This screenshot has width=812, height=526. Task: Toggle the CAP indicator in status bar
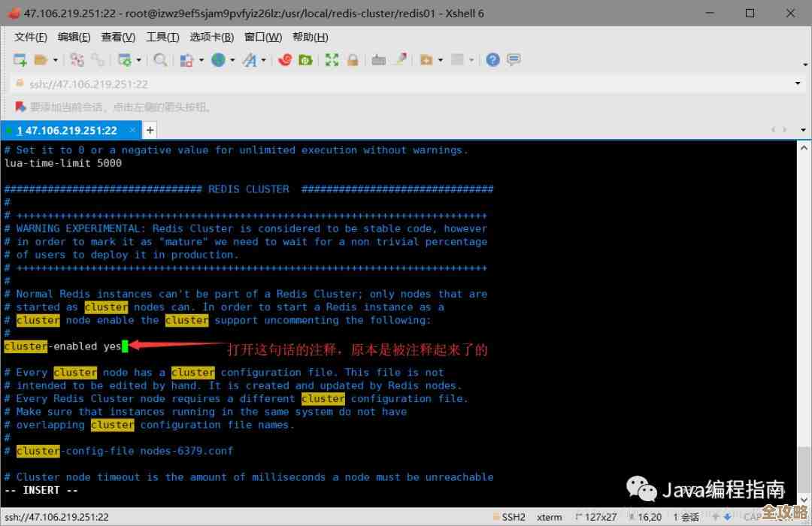click(x=753, y=517)
